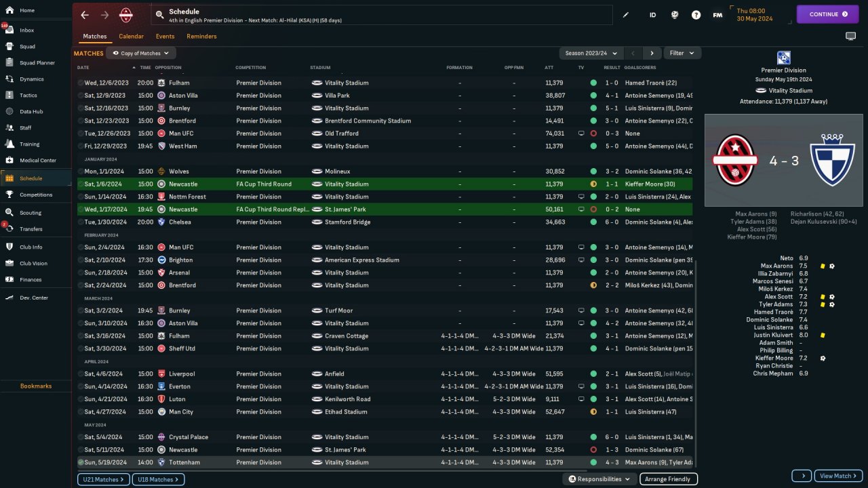Image resolution: width=868 pixels, height=488 pixels.
Task: Open the FM menu icon
Action: tap(717, 14)
